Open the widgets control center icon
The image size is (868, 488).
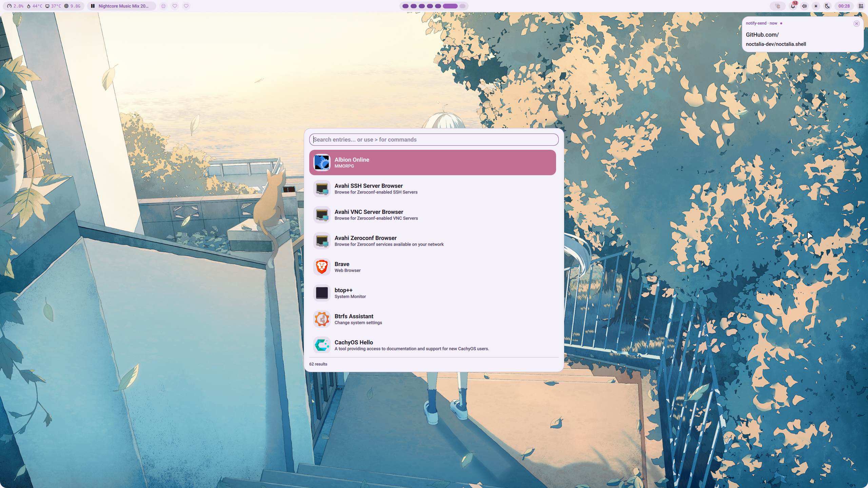click(x=861, y=6)
